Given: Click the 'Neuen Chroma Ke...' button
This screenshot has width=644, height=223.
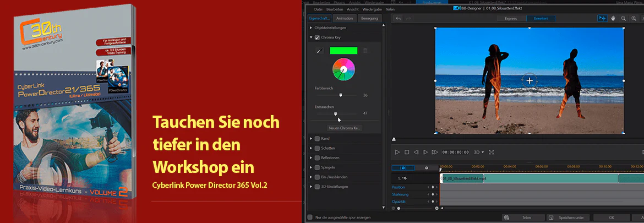Looking at the screenshot, I should [x=345, y=128].
